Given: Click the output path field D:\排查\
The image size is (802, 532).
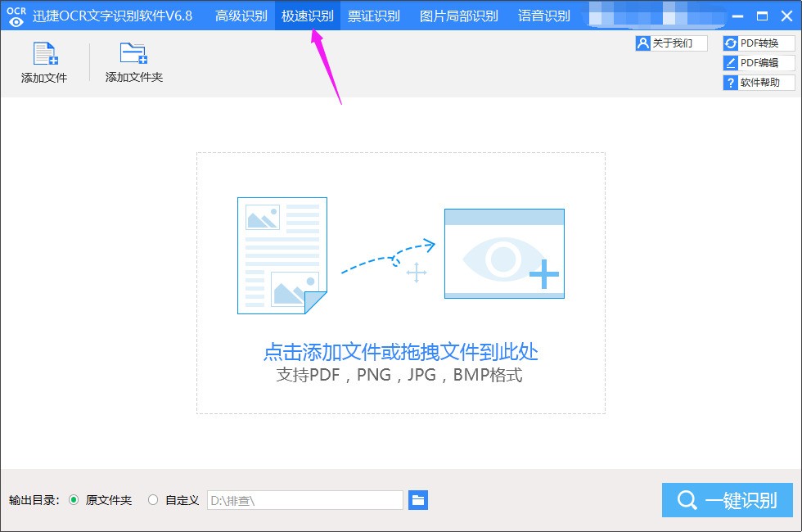Looking at the screenshot, I should pos(305,500).
